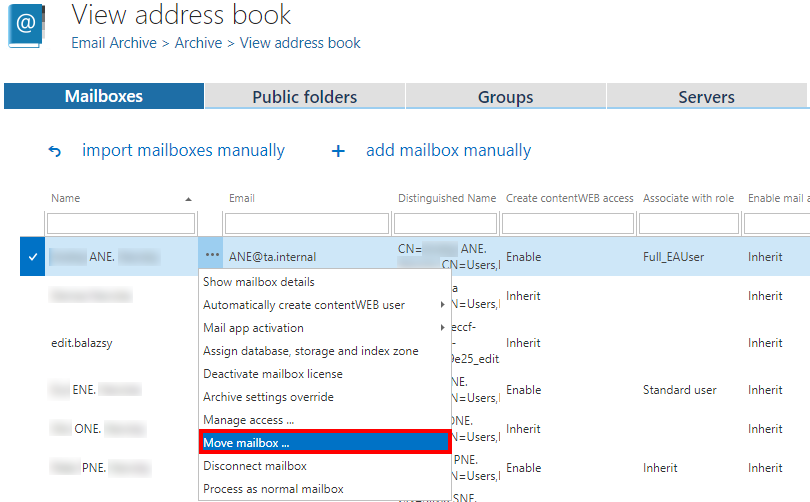This screenshot has width=810, height=502.
Task: Toggle the checkmark on selected ANE row
Action: (33, 257)
